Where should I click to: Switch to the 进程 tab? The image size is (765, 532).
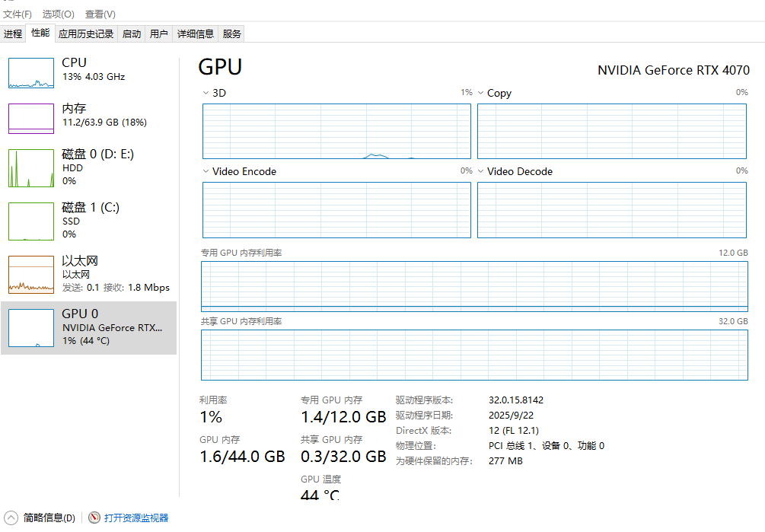(x=13, y=33)
